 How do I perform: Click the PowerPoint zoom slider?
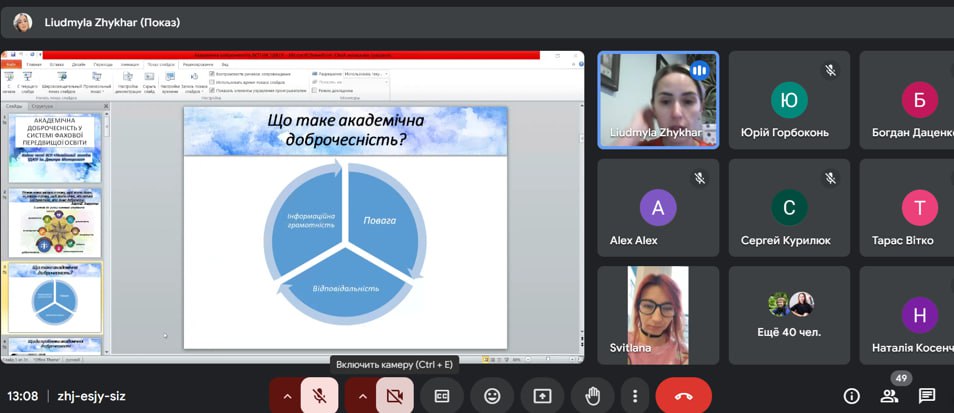pyautogui.click(x=548, y=359)
